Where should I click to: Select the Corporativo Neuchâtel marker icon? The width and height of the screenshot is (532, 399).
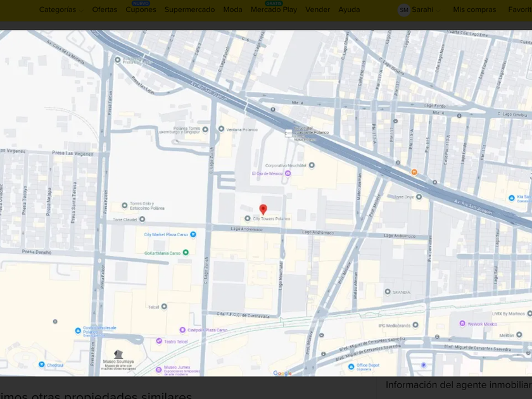[312, 165]
